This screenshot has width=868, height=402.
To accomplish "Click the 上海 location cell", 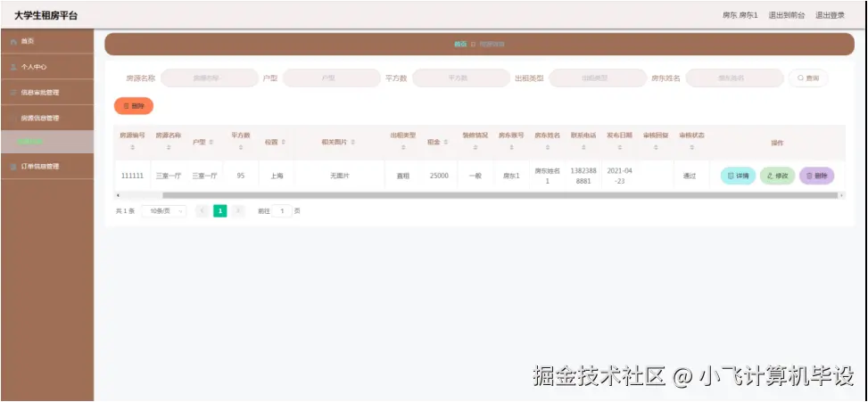I will tap(277, 176).
